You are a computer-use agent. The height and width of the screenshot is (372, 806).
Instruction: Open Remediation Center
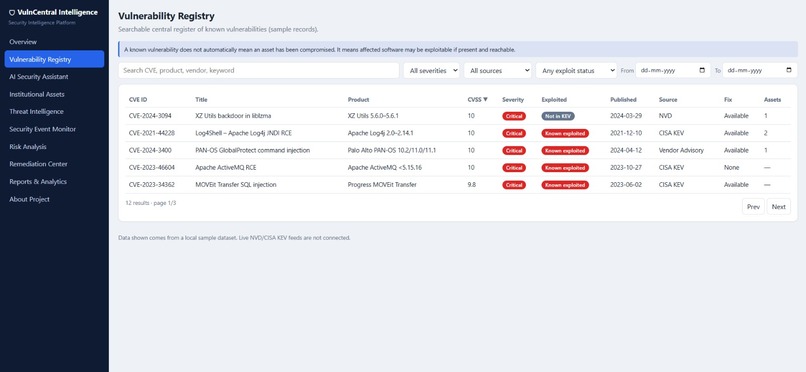tap(54, 164)
